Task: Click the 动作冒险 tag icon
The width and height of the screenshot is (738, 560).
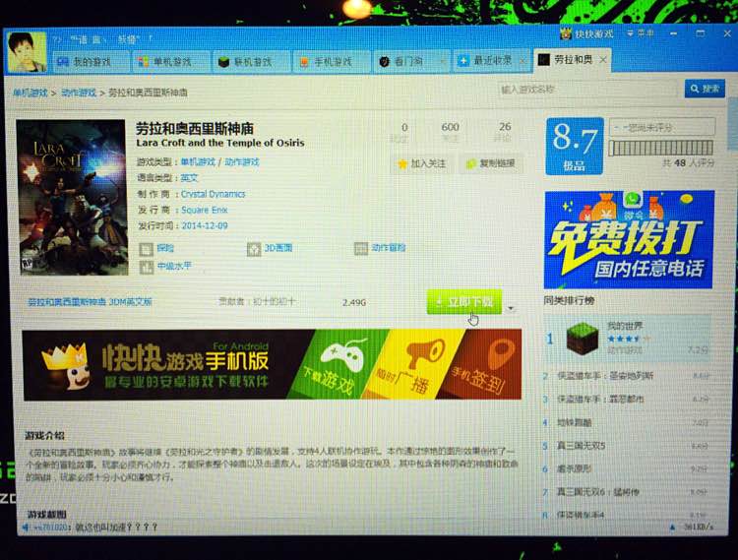Action: click(x=361, y=248)
